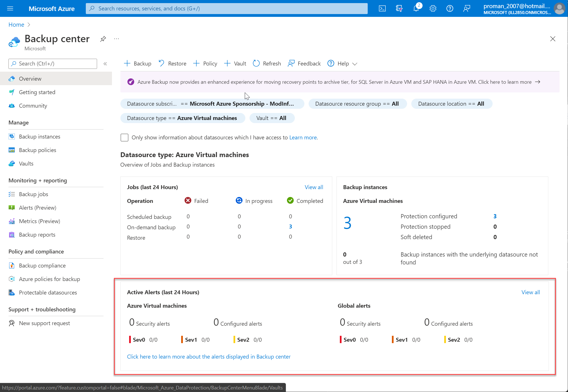Open Cloud Shell icon in top bar
This screenshot has height=392, width=568.
(382, 8)
